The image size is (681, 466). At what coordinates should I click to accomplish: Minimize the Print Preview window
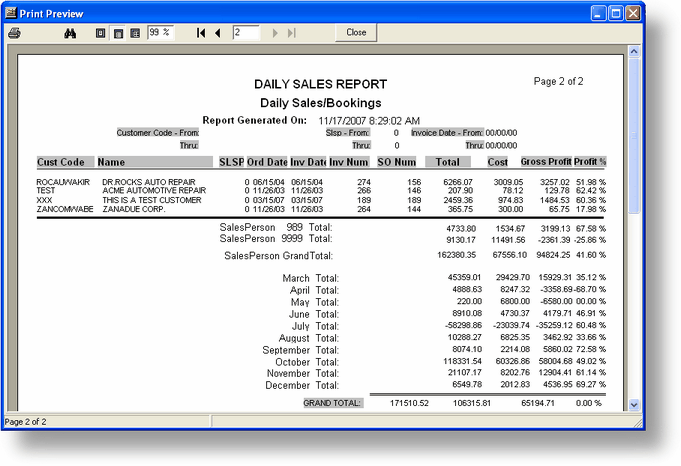[598, 13]
